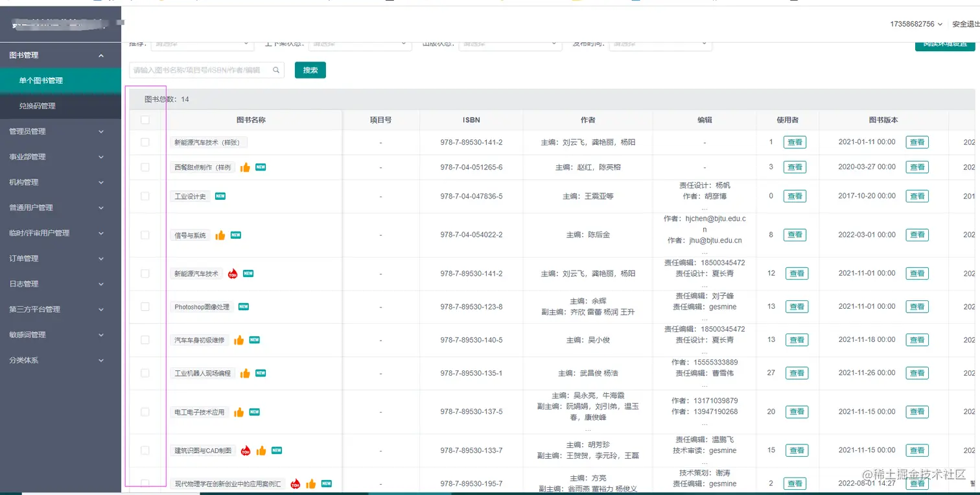Check the box for the 工业设计史 row

[x=145, y=196]
